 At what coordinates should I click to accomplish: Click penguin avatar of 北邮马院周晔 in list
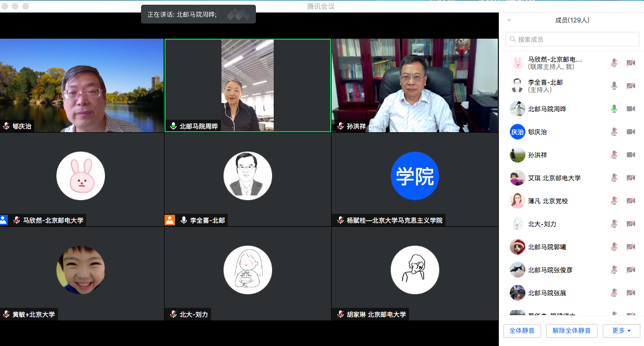[518, 109]
